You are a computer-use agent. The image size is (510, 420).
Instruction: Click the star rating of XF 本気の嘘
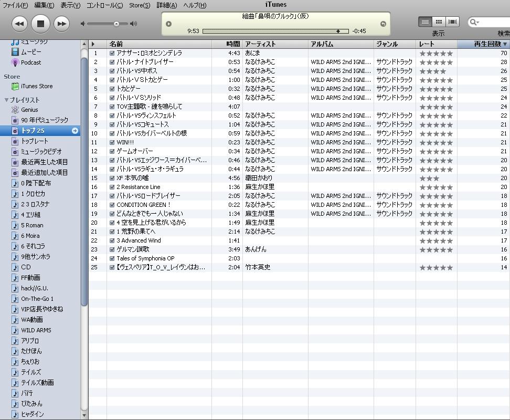(429, 178)
